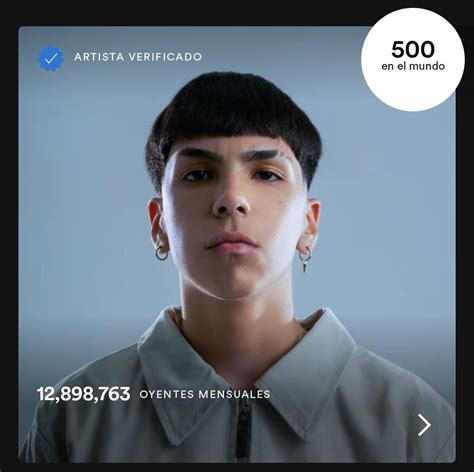This screenshot has width=474, height=472.
Task: Open the artist card with the right chevron
Action: point(424,425)
